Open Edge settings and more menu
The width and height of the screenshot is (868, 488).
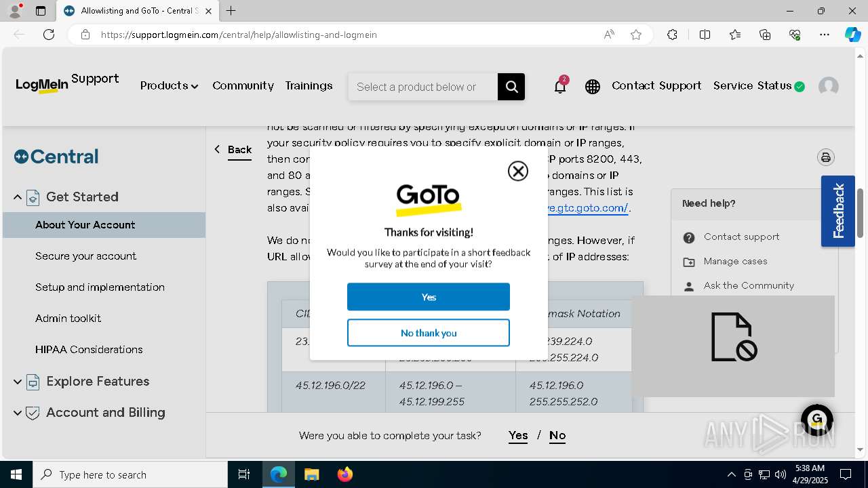click(825, 35)
